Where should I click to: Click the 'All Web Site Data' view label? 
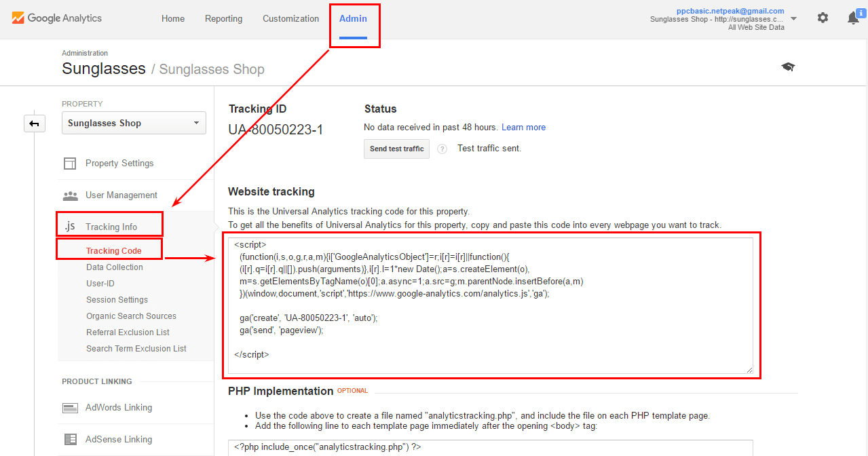tap(756, 27)
